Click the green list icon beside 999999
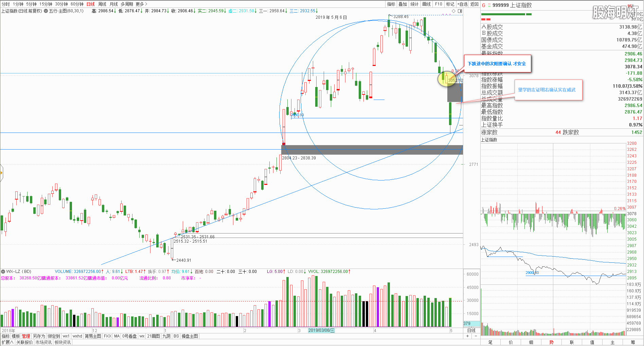This screenshot has height=346, width=644. coord(489,5)
